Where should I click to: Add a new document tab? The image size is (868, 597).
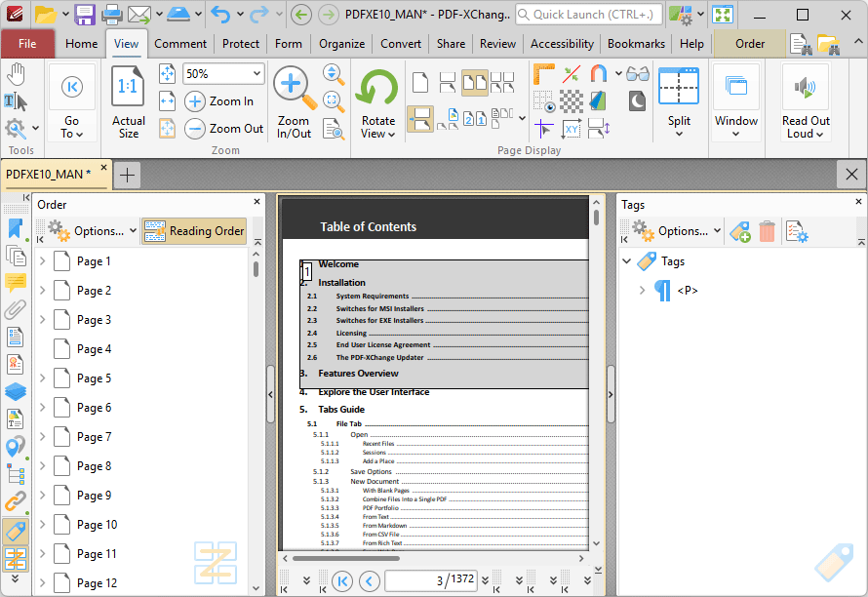[128, 176]
